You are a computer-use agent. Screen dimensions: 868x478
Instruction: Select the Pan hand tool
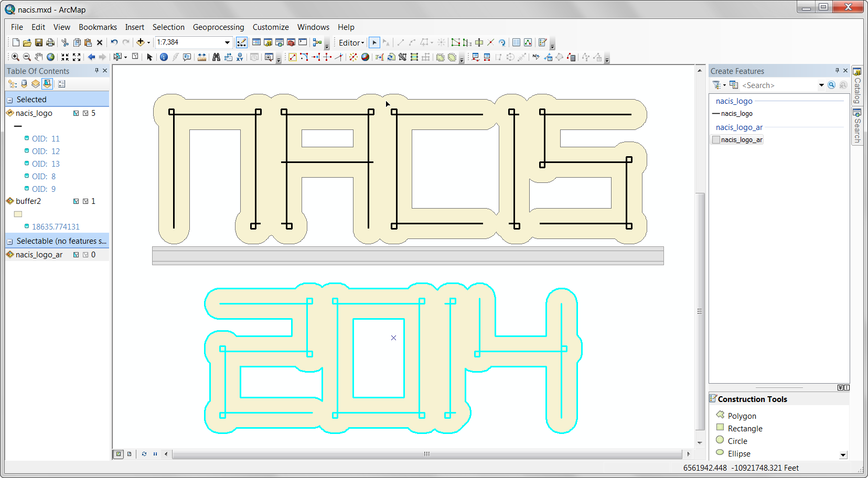point(39,57)
